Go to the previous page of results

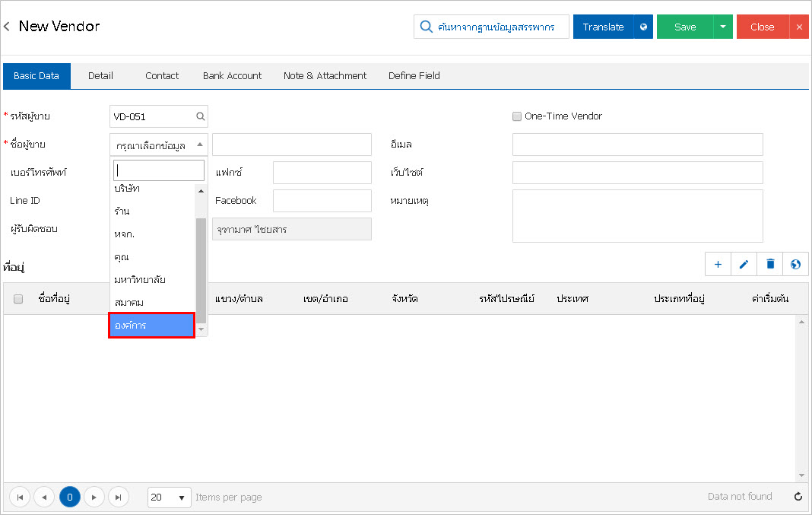pos(44,498)
